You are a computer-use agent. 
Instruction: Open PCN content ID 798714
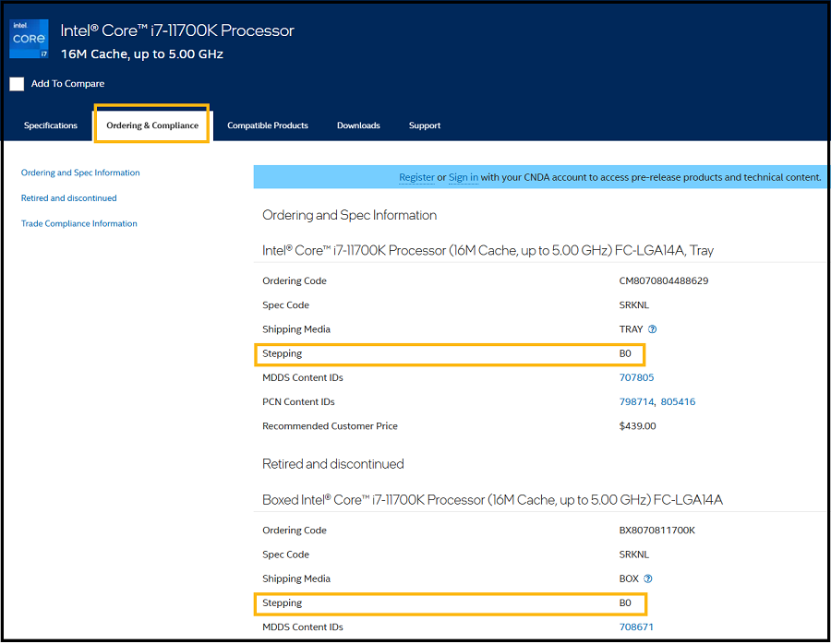[636, 402]
